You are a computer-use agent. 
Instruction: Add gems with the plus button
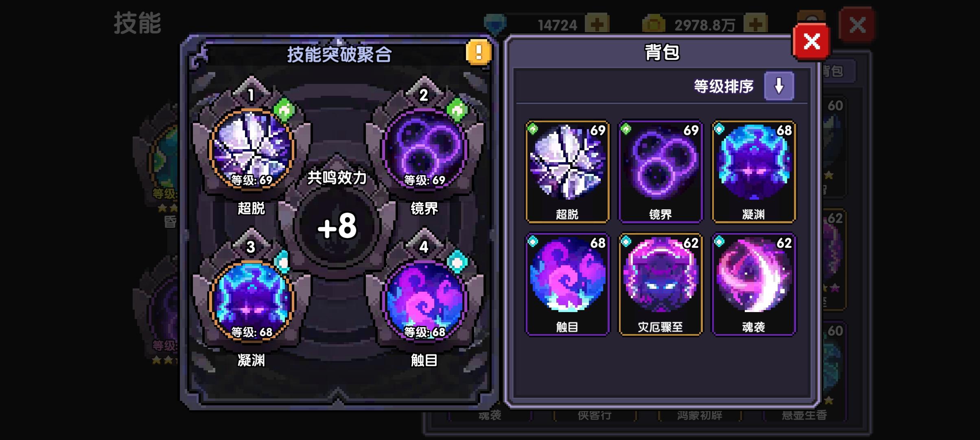(x=597, y=24)
